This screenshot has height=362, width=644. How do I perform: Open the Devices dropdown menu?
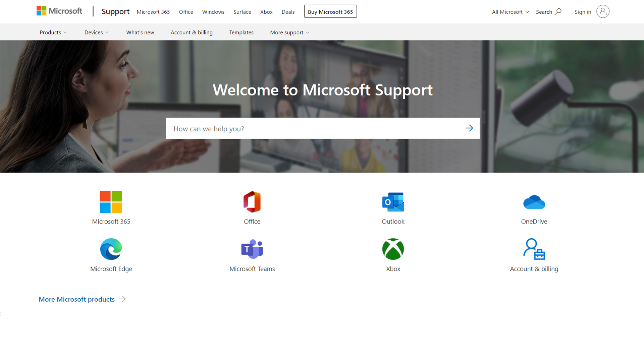pyautogui.click(x=97, y=33)
